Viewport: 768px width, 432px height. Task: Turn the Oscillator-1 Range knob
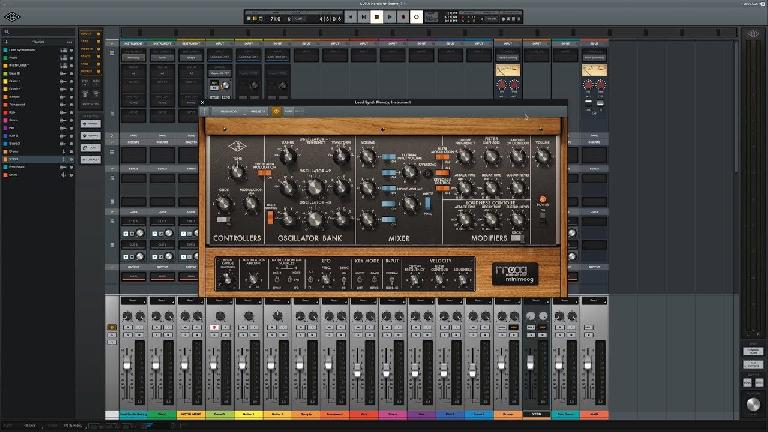tap(288, 156)
